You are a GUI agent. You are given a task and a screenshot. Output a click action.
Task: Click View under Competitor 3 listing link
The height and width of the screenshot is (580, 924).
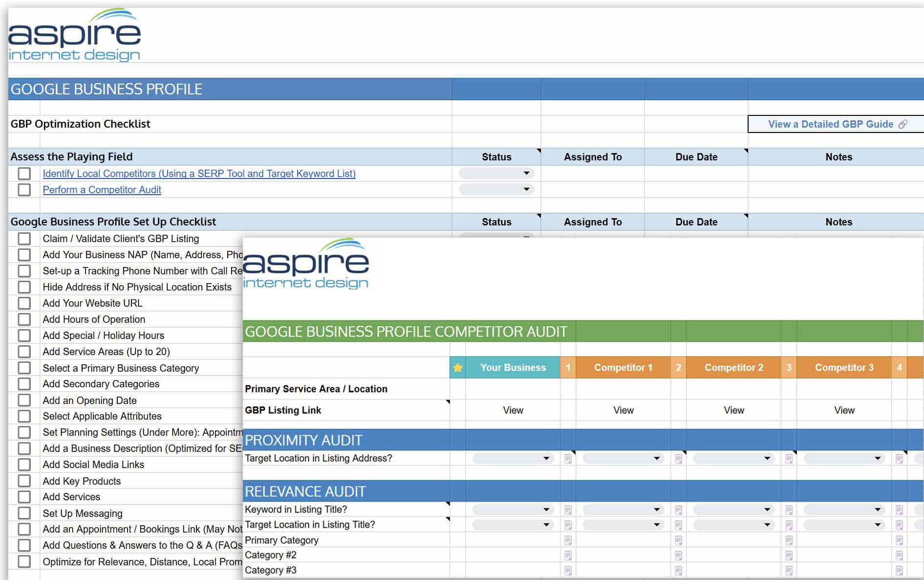coord(844,410)
